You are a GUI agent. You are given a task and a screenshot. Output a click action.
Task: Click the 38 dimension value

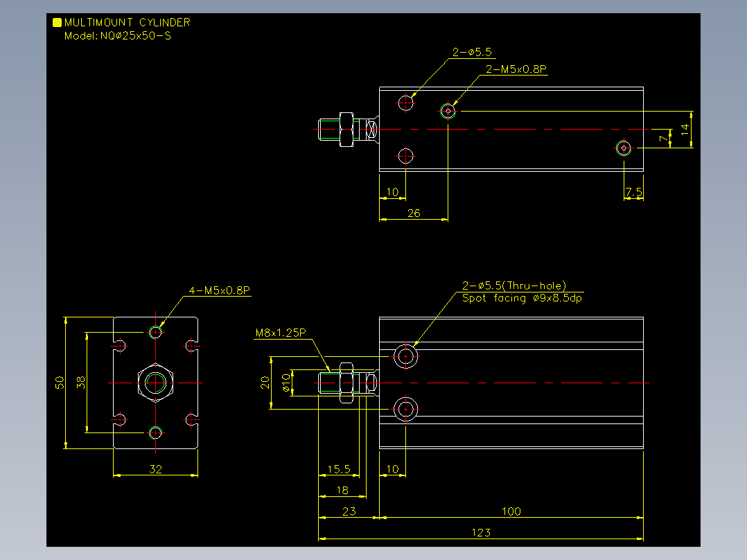pos(81,383)
